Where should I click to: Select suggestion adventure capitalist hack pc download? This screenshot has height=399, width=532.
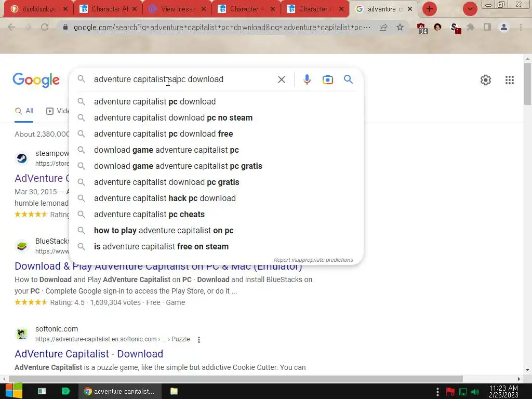click(216, 198)
